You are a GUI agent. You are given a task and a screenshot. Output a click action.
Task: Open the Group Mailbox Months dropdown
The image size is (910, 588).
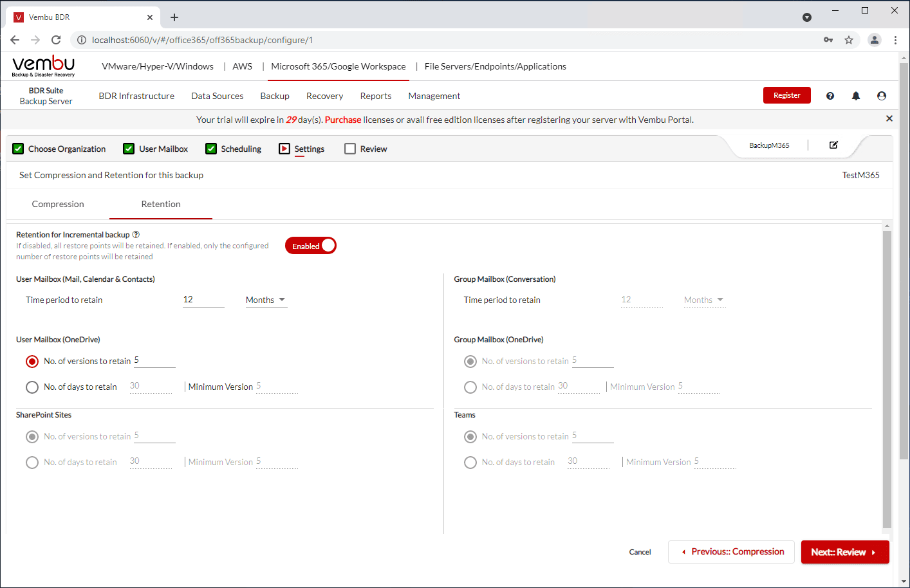[x=704, y=300]
